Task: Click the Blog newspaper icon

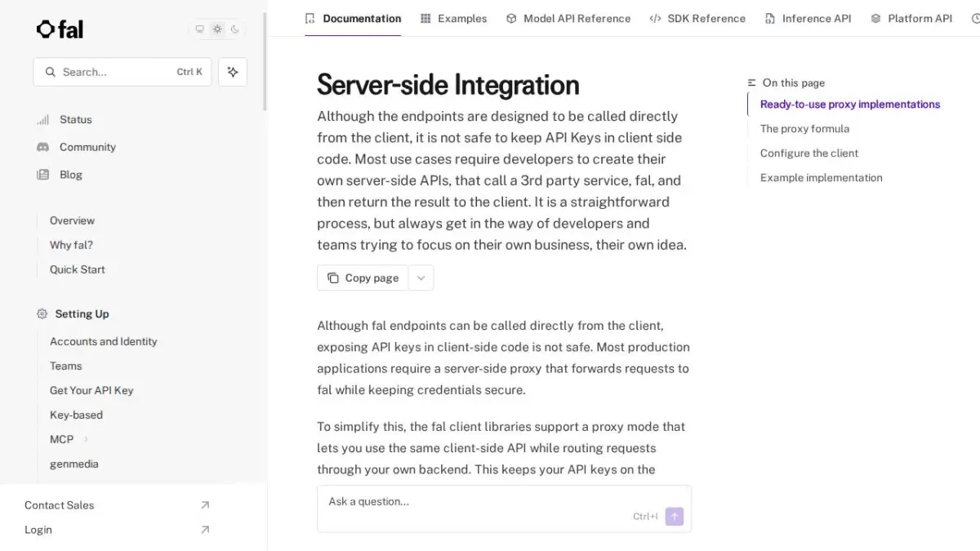Action: point(42,175)
